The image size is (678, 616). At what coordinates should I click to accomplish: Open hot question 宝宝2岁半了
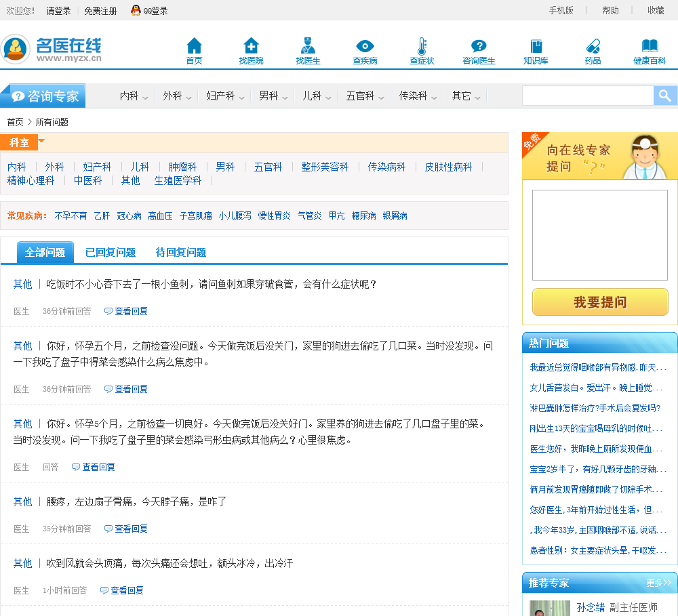click(x=598, y=469)
